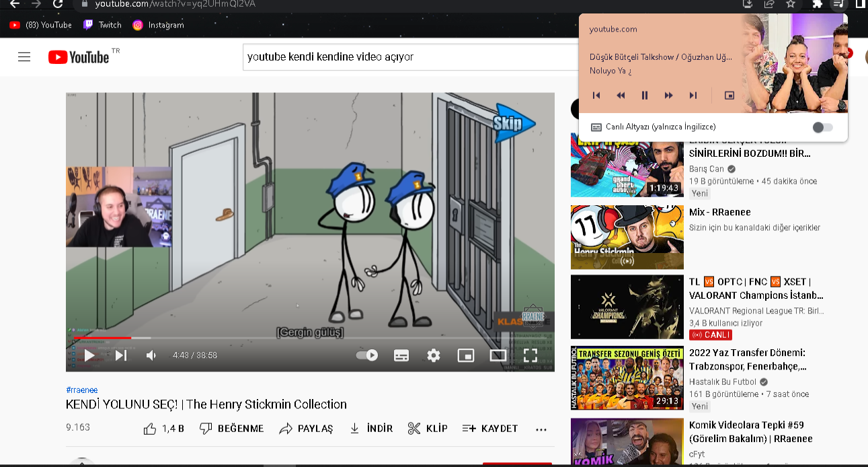Open Barış Can GTA video thumbnail

pyautogui.click(x=627, y=165)
